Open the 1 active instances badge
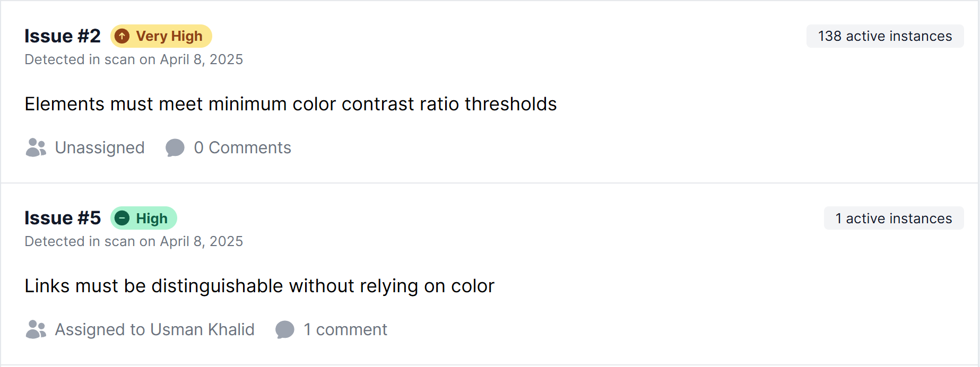 click(x=894, y=218)
